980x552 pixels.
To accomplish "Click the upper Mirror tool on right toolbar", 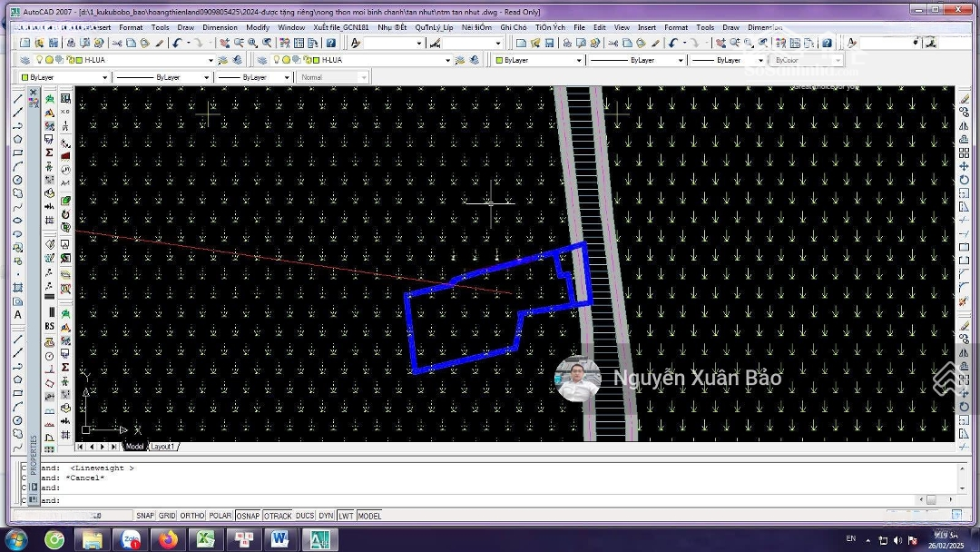I will (x=965, y=125).
